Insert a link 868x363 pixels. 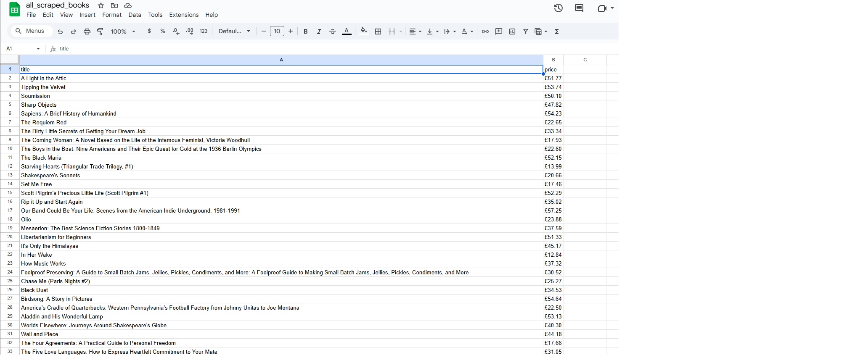(x=485, y=32)
